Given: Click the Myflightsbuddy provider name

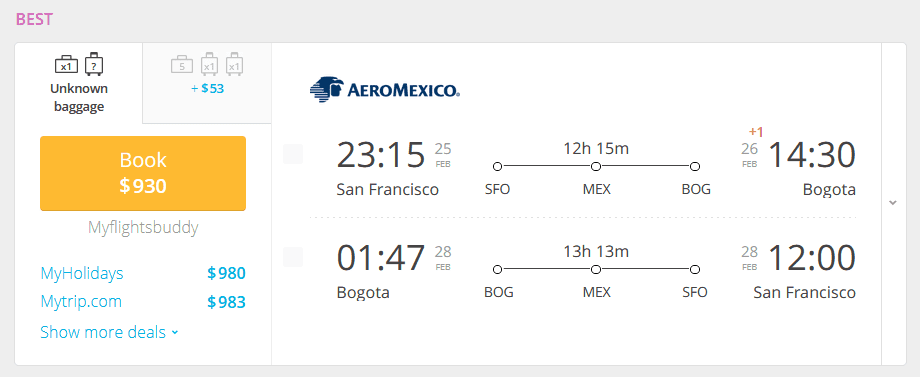Looking at the screenshot, I should pyautogui.click(x=143, y=227).
